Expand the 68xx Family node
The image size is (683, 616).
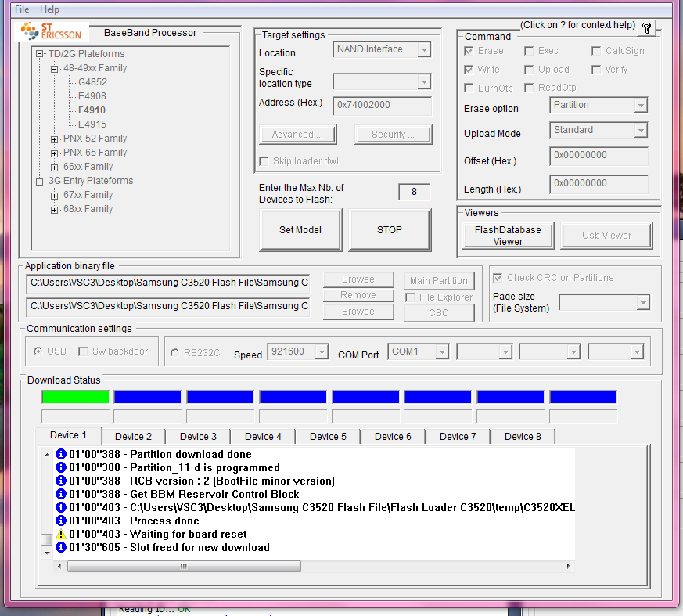click(x=55, y=210)
